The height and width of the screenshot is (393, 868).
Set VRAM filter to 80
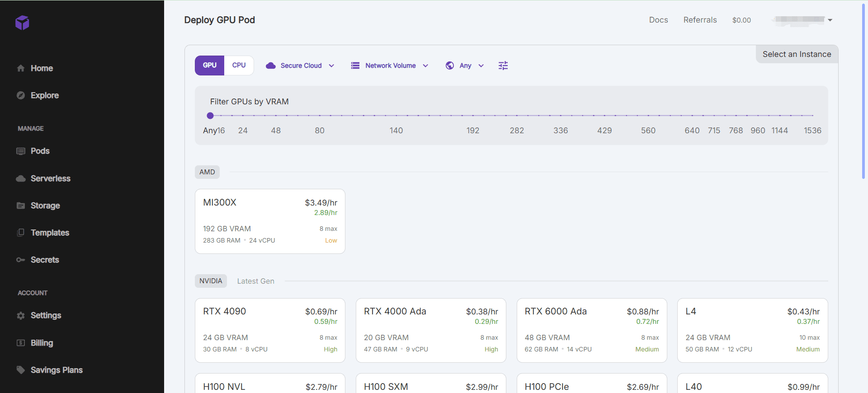click(x=320, y=131)
